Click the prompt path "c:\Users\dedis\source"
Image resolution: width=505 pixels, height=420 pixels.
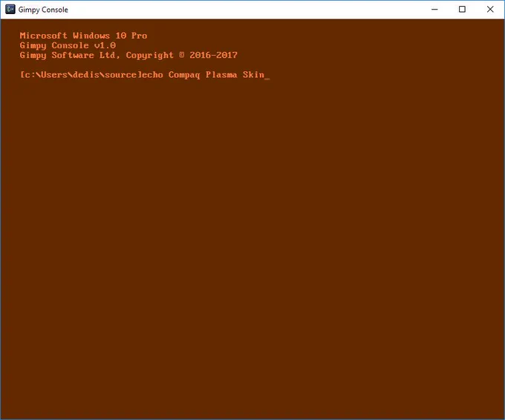(80, 75)
